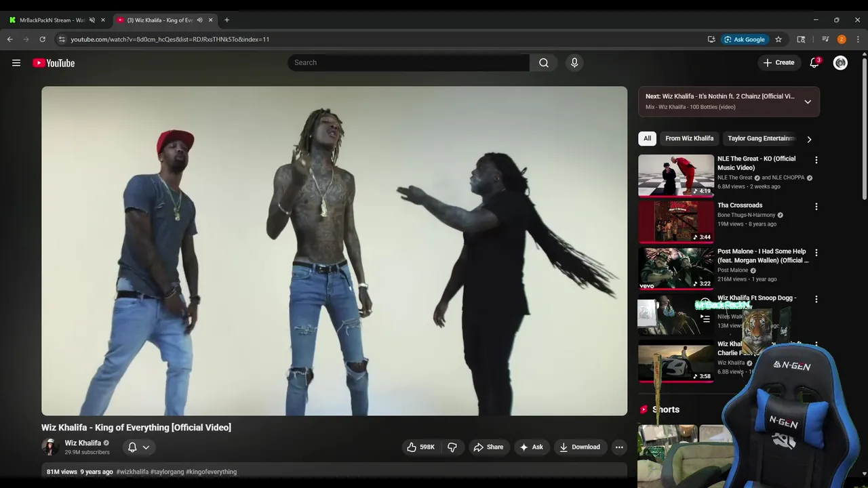Image resolution: width=868 pixels, height=488 pixels.
Task: Download the video
Action: pos(580,447)
